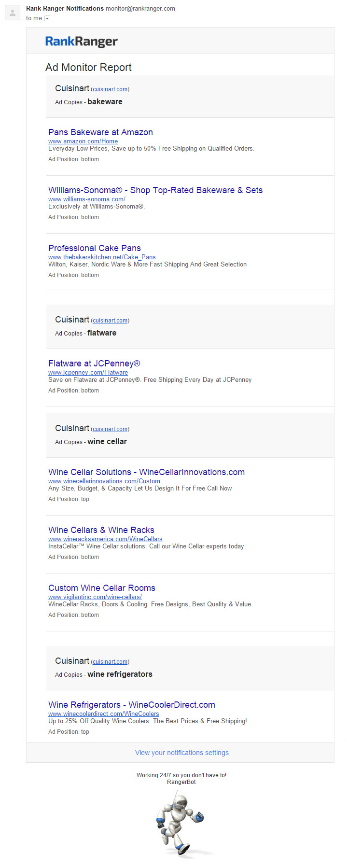Open the Pans Bakeware at Amazon ad title
The height and width of the screenshot is (868, 362).
pyautogui.click(x=100, y=132)
